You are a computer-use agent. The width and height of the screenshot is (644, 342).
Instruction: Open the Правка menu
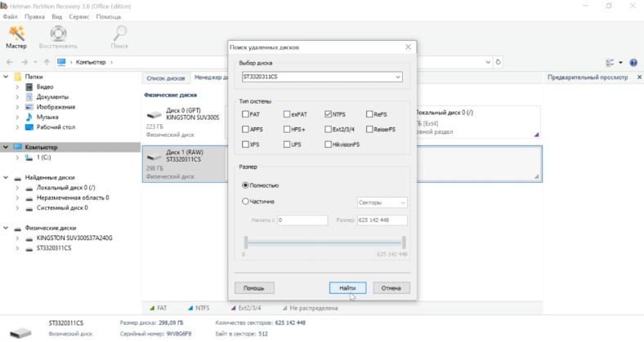(34, 17)
